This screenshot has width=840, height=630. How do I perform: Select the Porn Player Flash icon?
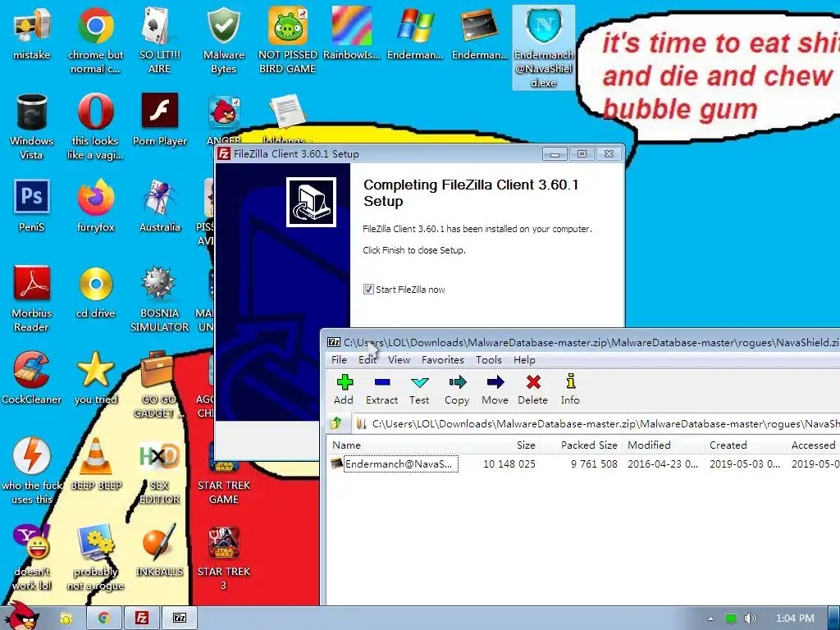pyautogui.click(x=160, y=120)
